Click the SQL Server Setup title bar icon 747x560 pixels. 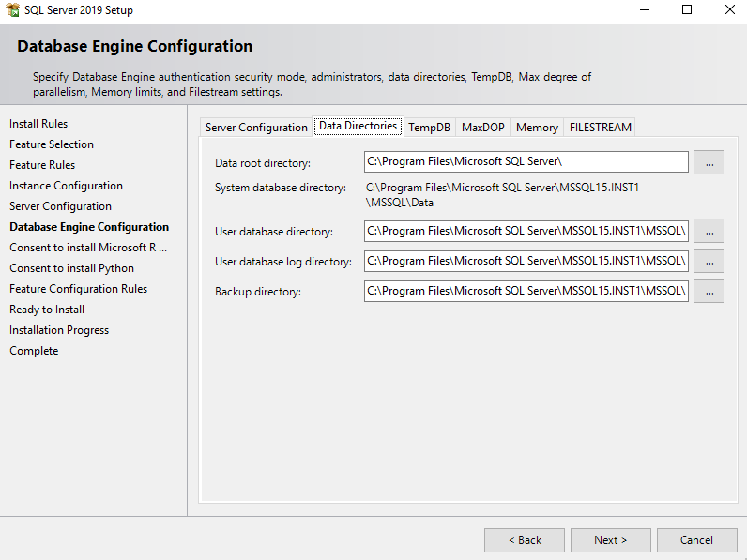[12, 10]
